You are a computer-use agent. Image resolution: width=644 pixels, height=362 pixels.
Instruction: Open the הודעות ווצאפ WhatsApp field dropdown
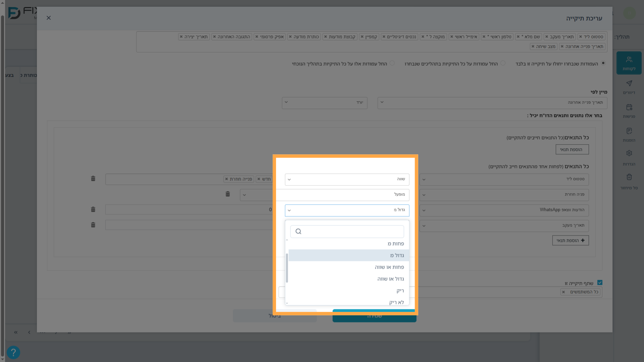[504, 210]
